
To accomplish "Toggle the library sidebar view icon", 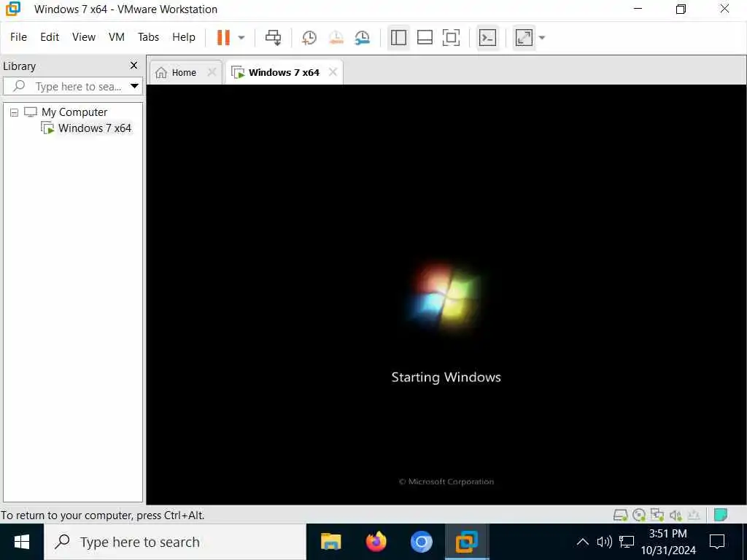I will click(398, 38).
